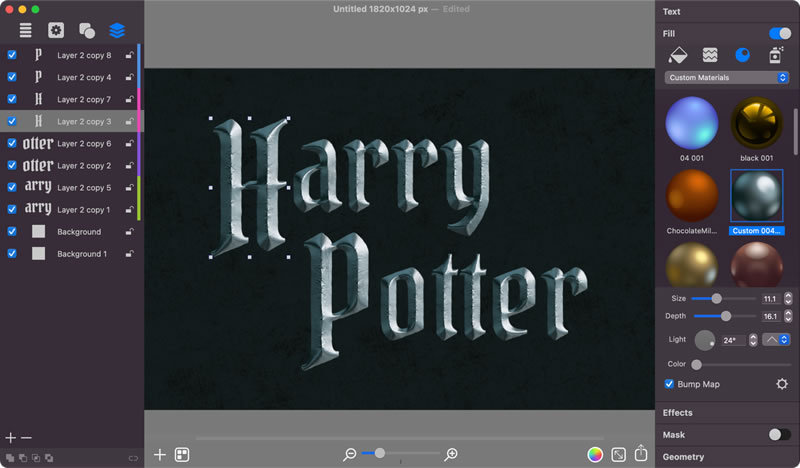Click the Size value field 11.1
The width and height of the screenshot is (800, 468).
coord(770,299)
